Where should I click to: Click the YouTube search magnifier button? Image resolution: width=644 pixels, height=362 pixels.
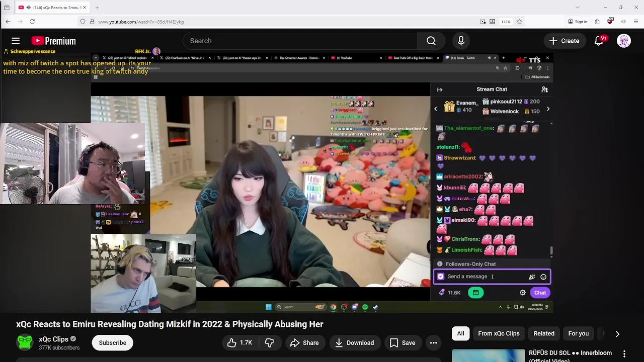pyautogui.click(x=431, y=41)
